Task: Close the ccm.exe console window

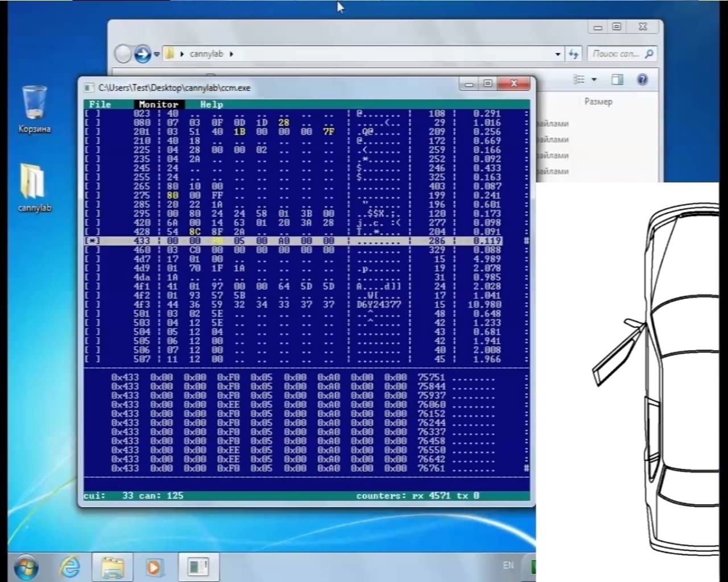Action: point(514,84)
